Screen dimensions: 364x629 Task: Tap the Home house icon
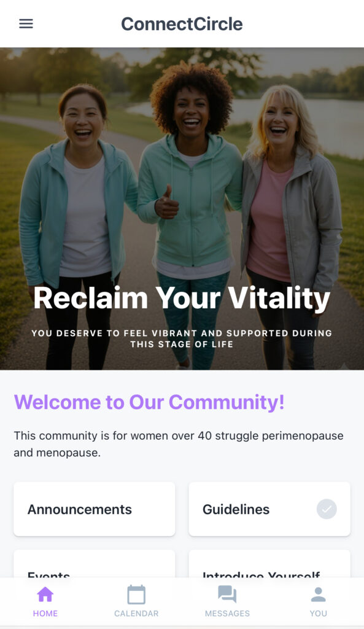[x=45, y=595]
